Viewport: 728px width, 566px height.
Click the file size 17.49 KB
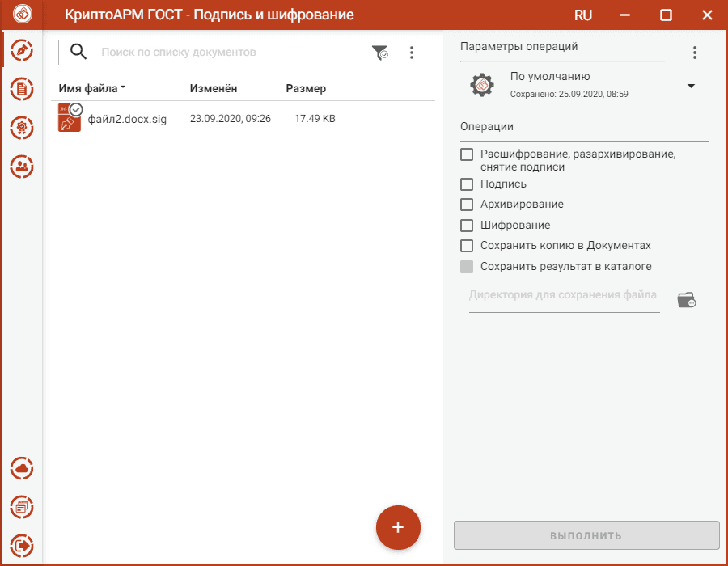point(315,119)
